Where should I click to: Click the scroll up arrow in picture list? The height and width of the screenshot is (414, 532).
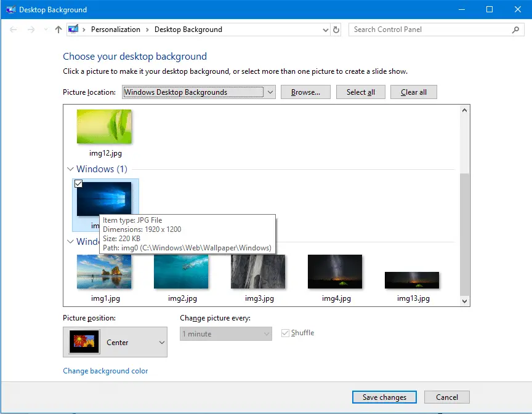pos(464,110)
